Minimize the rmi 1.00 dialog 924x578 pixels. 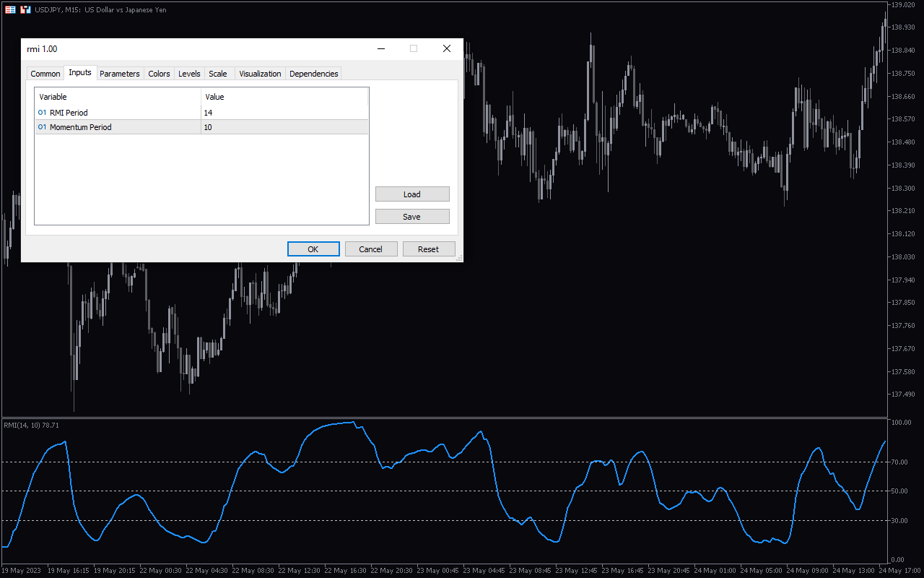click(380, 48)
